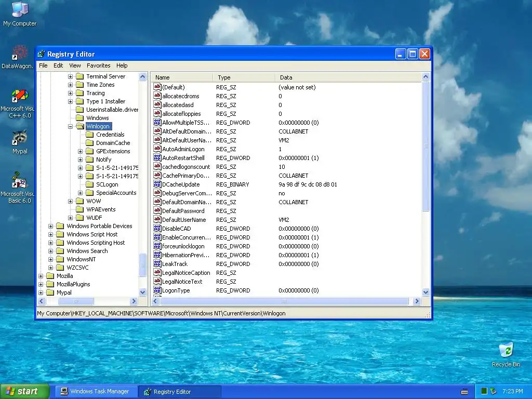
Task: Select the cachedlogonscount value icon
Action: pyautogui.click(x=157, y=166)
